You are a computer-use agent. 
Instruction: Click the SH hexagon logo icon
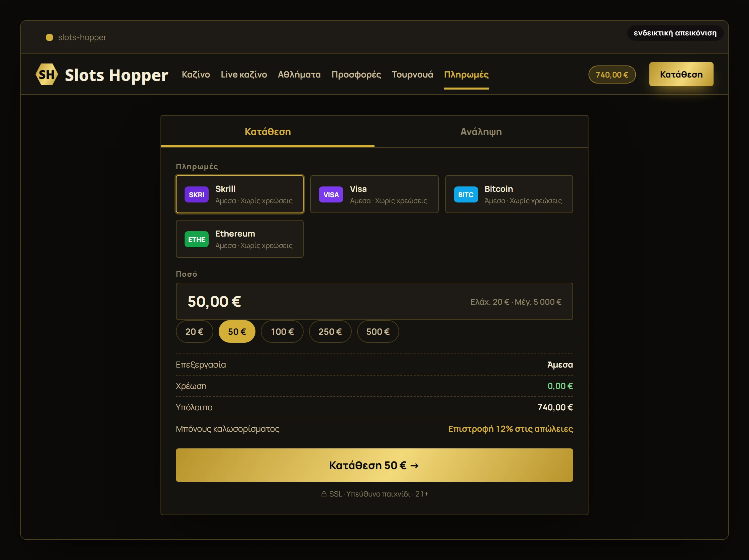pos(47,74)
